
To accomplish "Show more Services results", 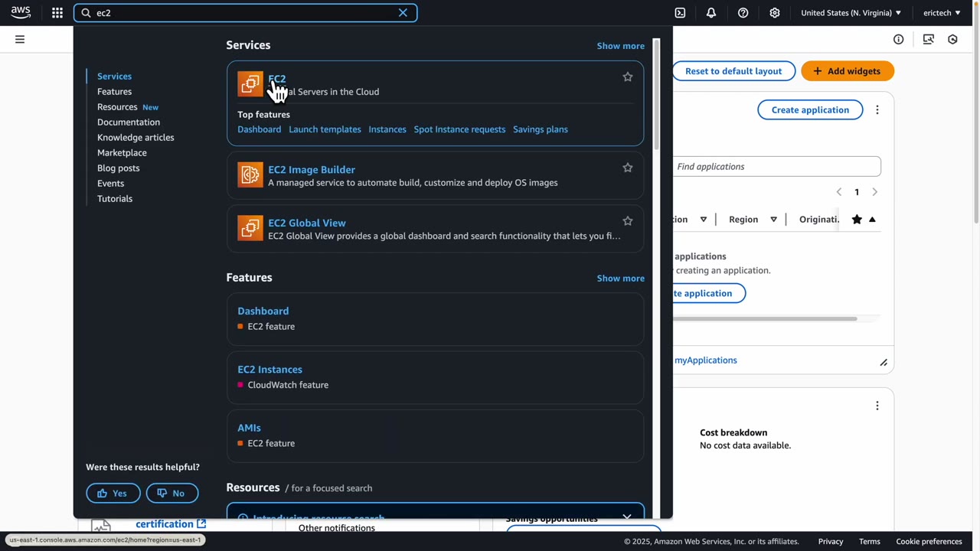I will pyautogui.click(x=621, y=46).
